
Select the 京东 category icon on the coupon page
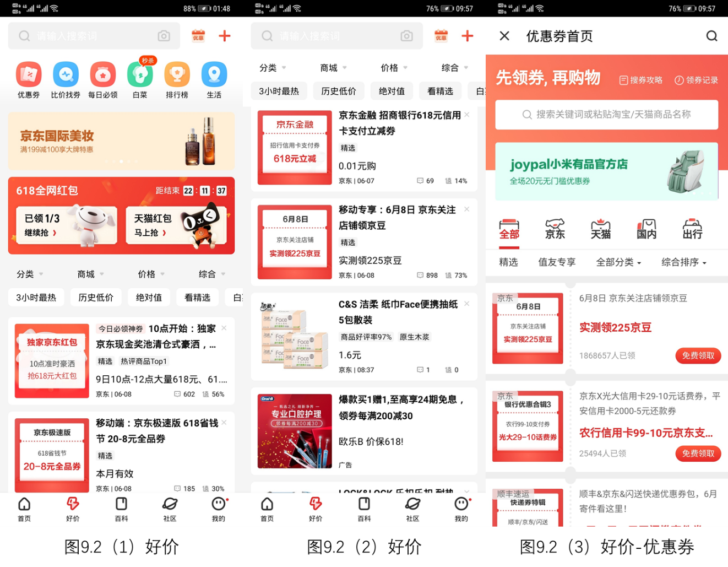pyautogui.click(x=555, y=229)
